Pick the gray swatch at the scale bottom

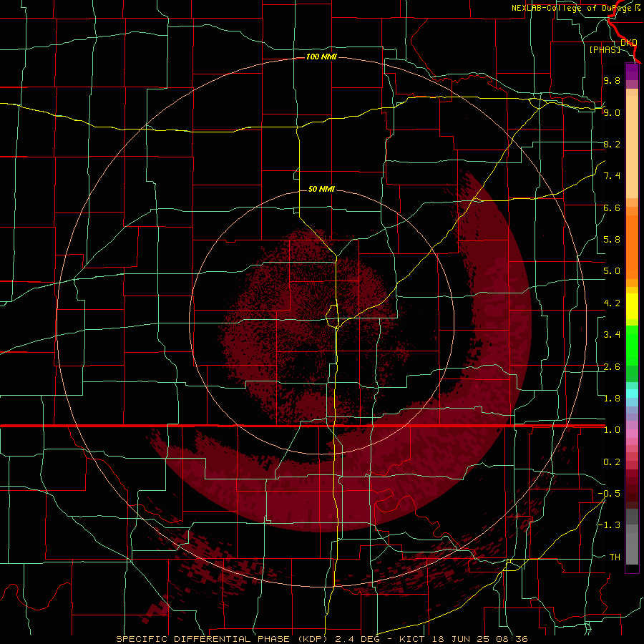point(632,548)
